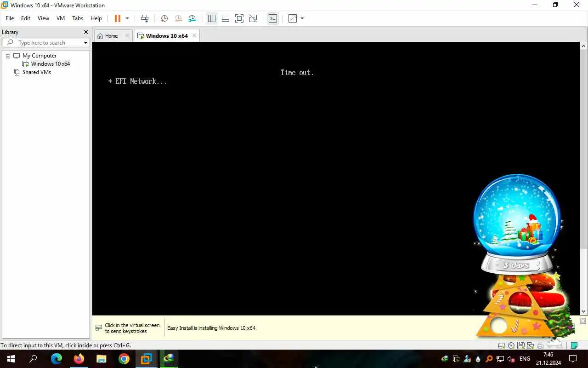
Task: Click the CD/DVD drive status icon
Action: click(x=511, y=345)
